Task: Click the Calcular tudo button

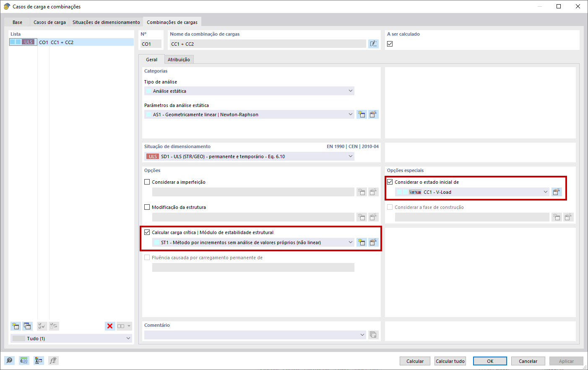Action: 450,361
